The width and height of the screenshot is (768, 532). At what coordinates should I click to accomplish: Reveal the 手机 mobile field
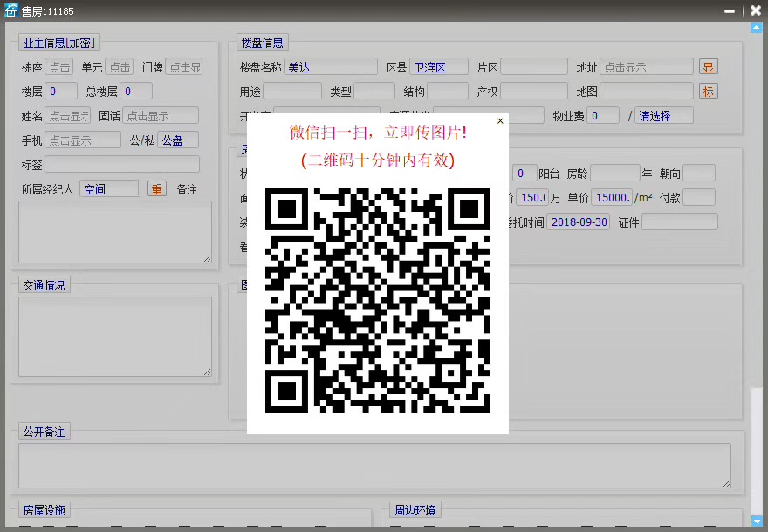[83, 140]
